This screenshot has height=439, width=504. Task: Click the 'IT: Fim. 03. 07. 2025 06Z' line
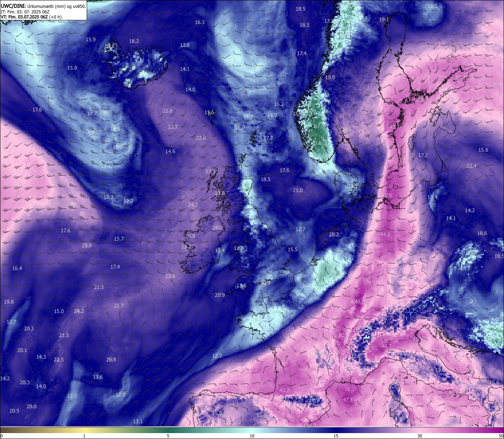pos(25,11)
